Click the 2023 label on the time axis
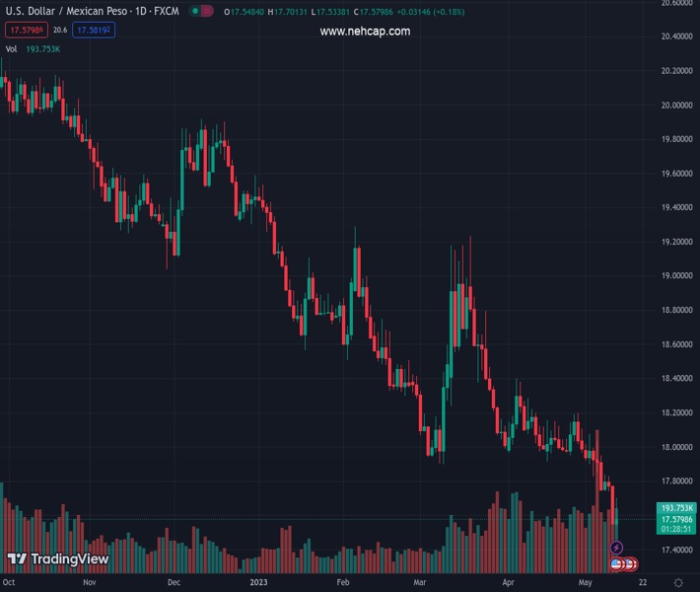Image resolution: width=700 pixels, height=592 pixels. (258, 582)
